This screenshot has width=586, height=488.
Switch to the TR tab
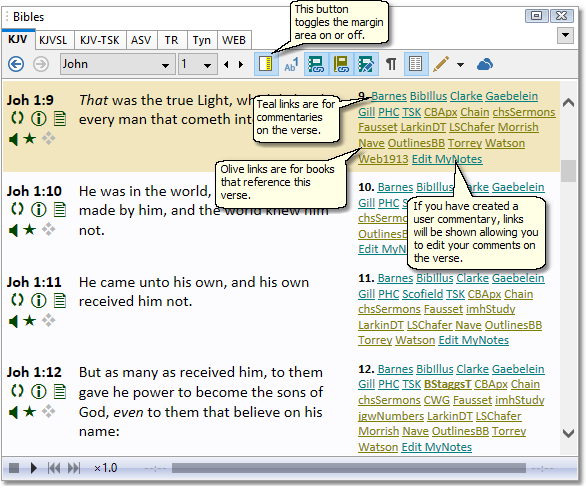(172, 40)
